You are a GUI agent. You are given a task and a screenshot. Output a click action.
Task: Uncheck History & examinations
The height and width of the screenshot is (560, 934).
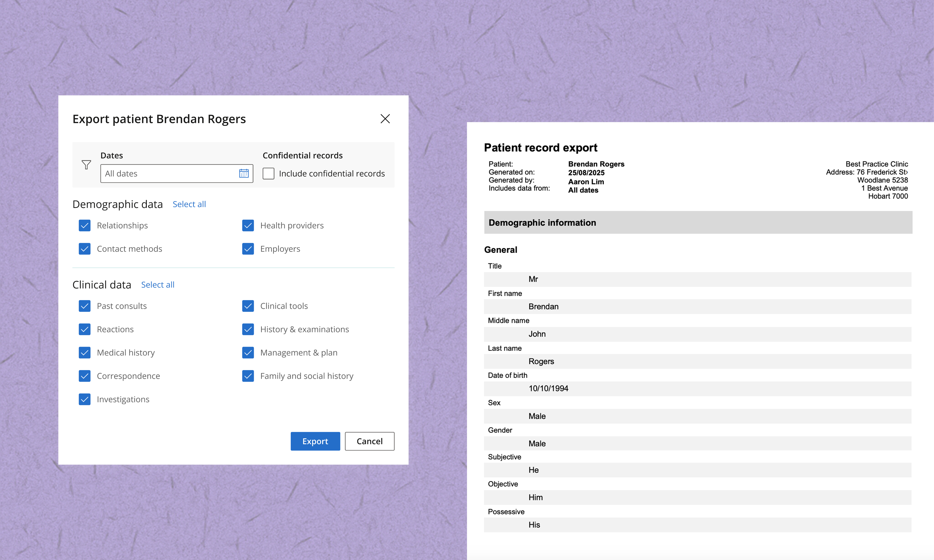248,329
